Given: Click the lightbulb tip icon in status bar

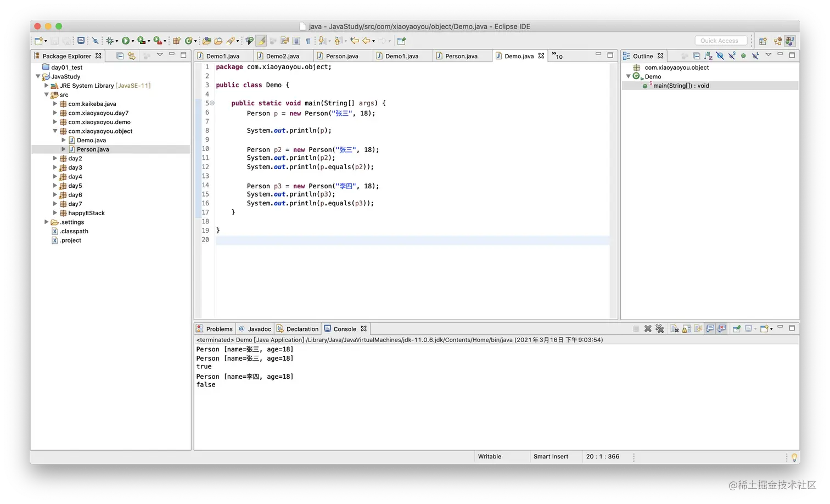Looking at the screenshot, I should 794,457.
